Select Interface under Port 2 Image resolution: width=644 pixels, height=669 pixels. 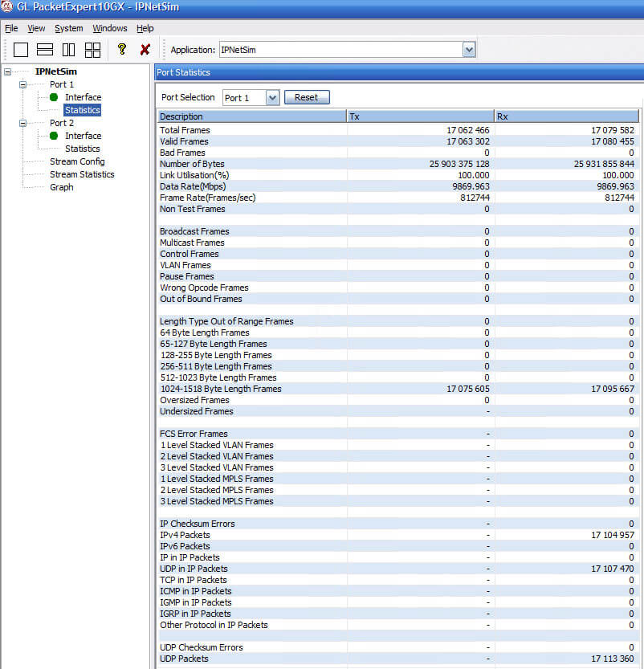coord(84,136)
